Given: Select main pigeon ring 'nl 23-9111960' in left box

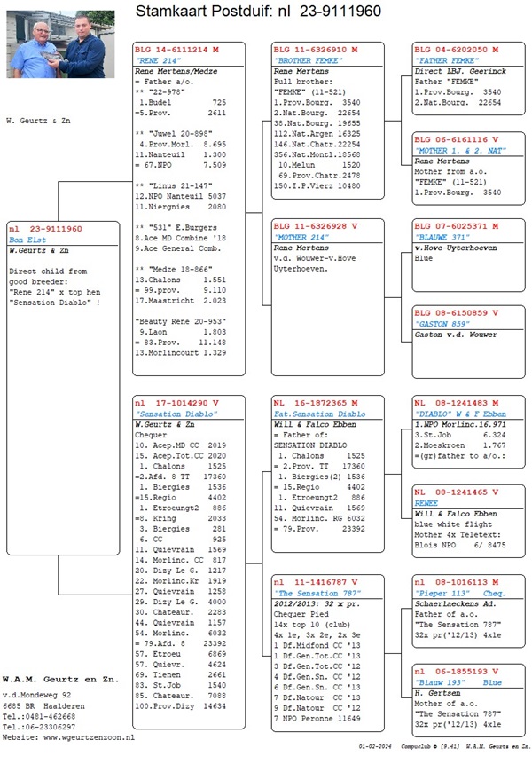Looking at the screenshot, I should point(45,229).
